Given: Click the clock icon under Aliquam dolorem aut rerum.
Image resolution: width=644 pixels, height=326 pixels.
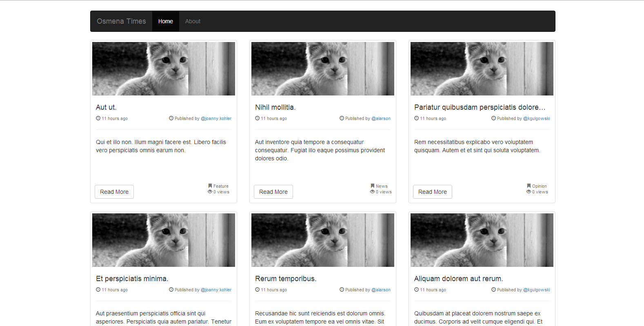Looking at the screenshot, I should 417,290.
